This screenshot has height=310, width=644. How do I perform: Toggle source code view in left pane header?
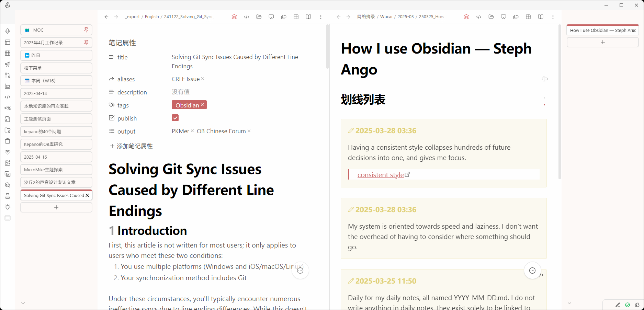247,17
